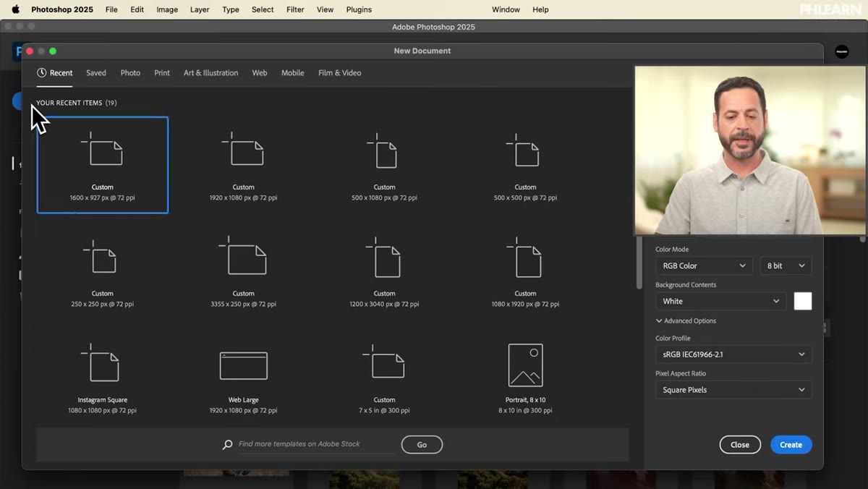868x489 pixels.
Task: Open the Image menu
Action: click(x=167, y=9)
